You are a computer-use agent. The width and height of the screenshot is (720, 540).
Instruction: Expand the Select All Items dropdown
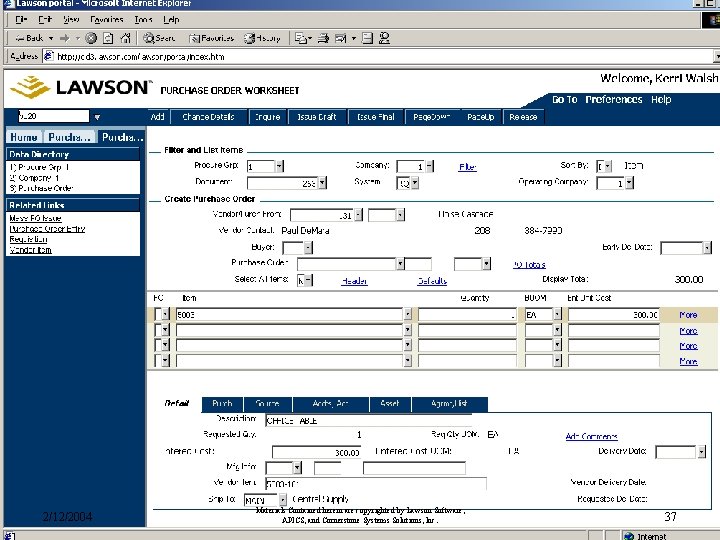click(309, 280)
